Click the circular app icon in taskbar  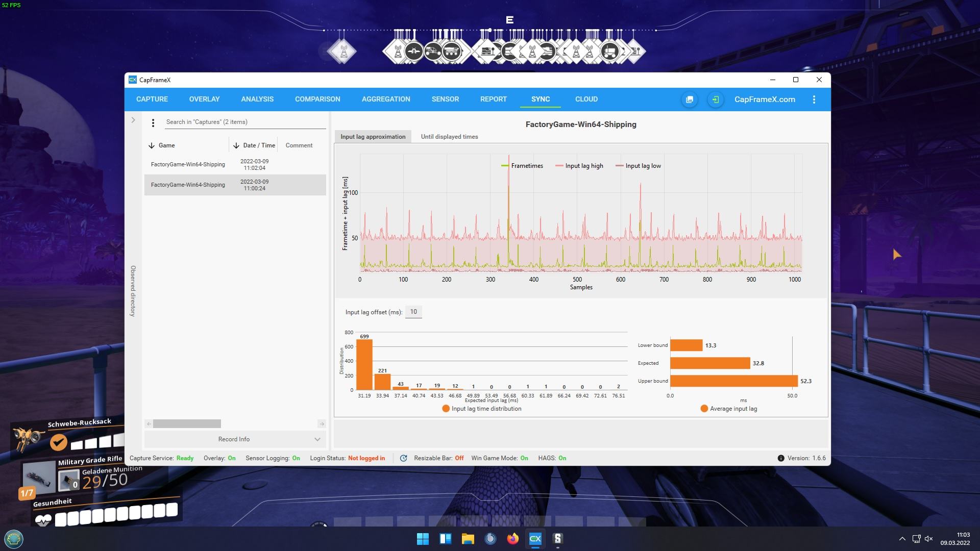coord(490,539)
